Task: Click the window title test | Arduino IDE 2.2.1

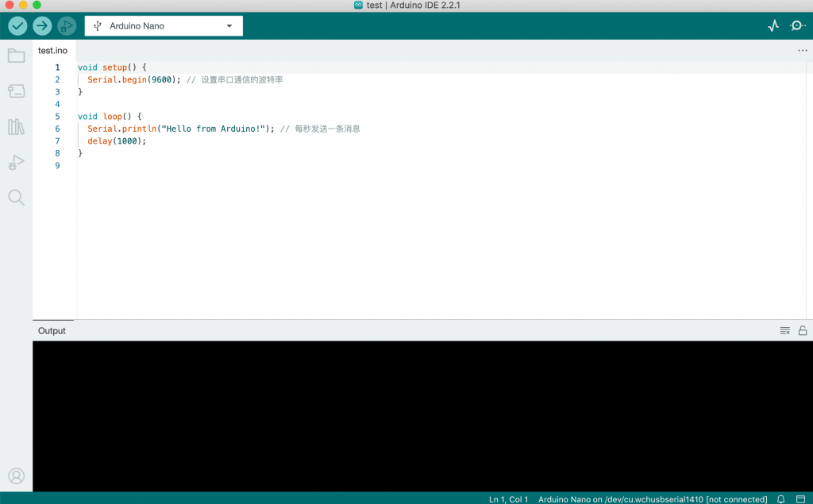Action: click(x=413, y=6)
